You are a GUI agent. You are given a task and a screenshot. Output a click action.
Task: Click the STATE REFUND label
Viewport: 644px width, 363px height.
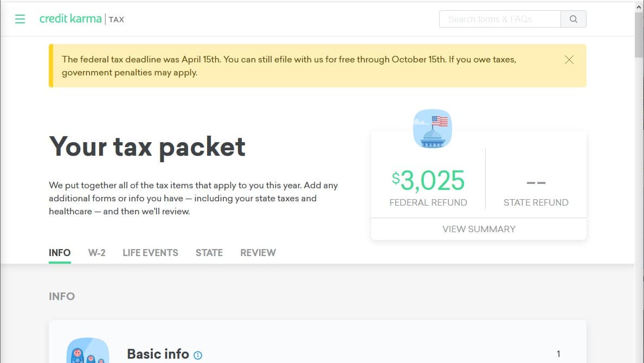(x=536, y=203)
